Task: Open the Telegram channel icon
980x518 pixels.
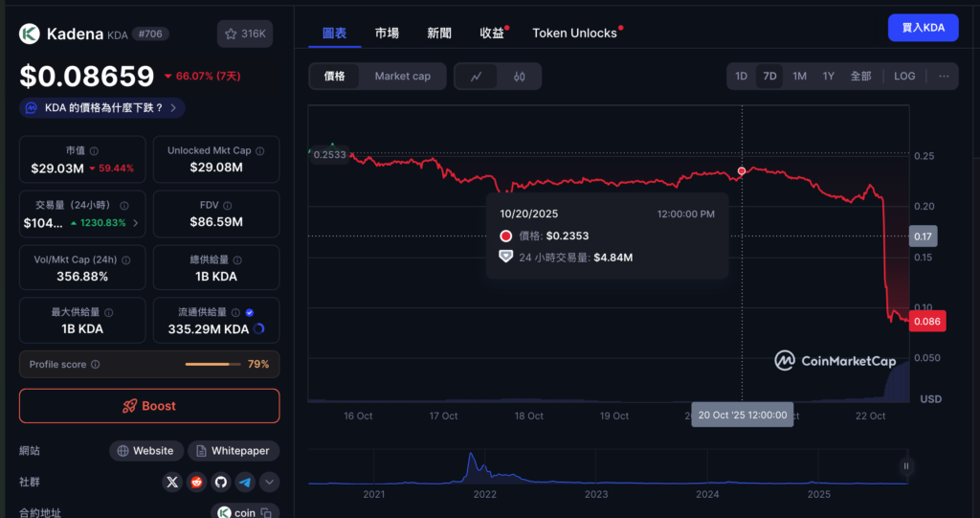Action: (x=245, y=483)
